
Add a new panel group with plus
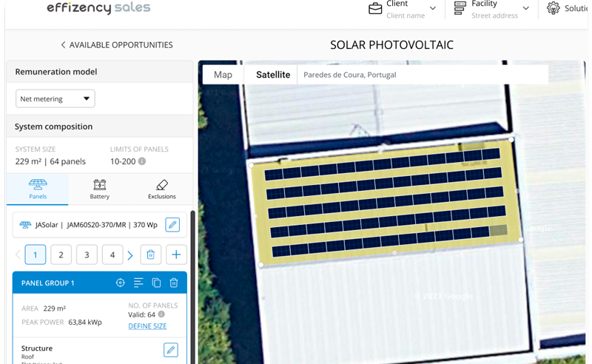(176, 255)
